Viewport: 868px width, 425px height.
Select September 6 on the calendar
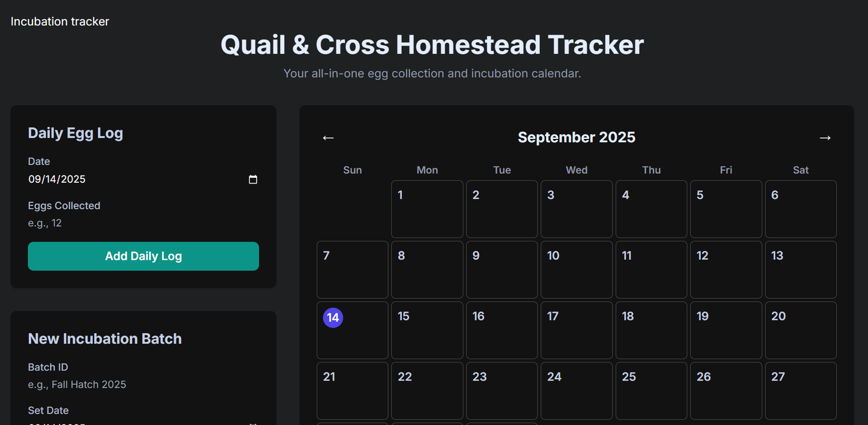coord(800,209)
